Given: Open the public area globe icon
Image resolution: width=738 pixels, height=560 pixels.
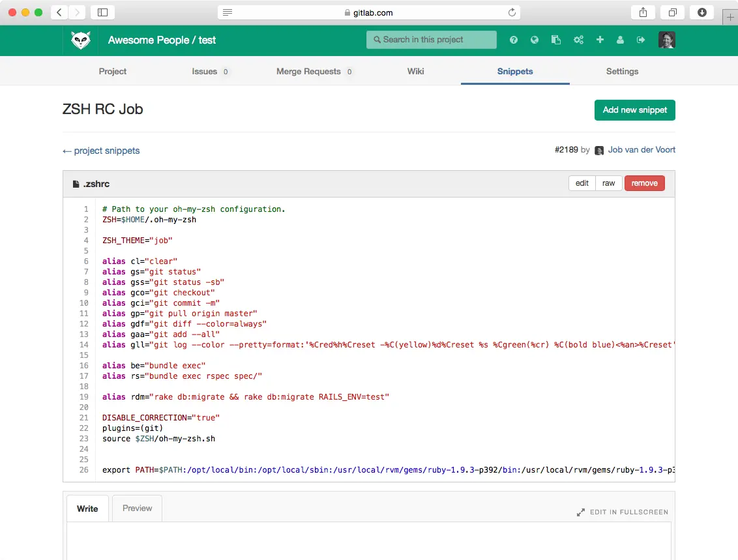Looking at the screenshot, I should click(x=534, y=40).
